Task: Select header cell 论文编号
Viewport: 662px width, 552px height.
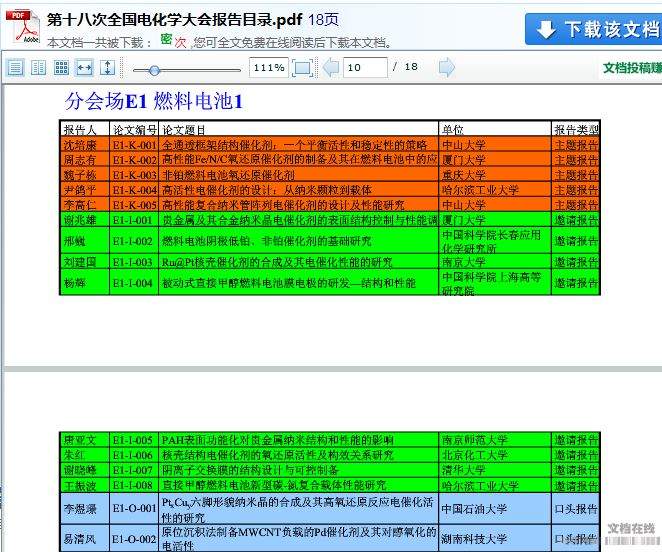Action: click(x=135, y=130)
